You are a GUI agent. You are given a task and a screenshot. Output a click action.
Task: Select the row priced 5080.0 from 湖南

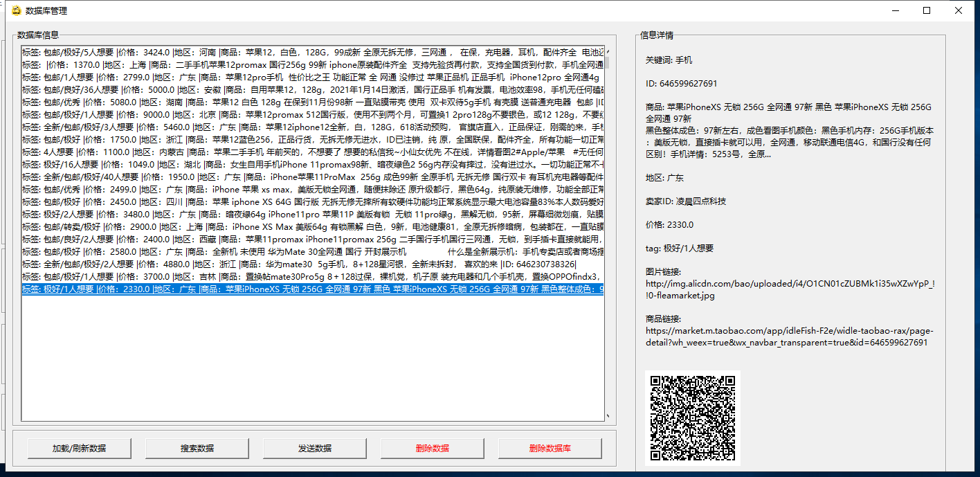(313, 102)
